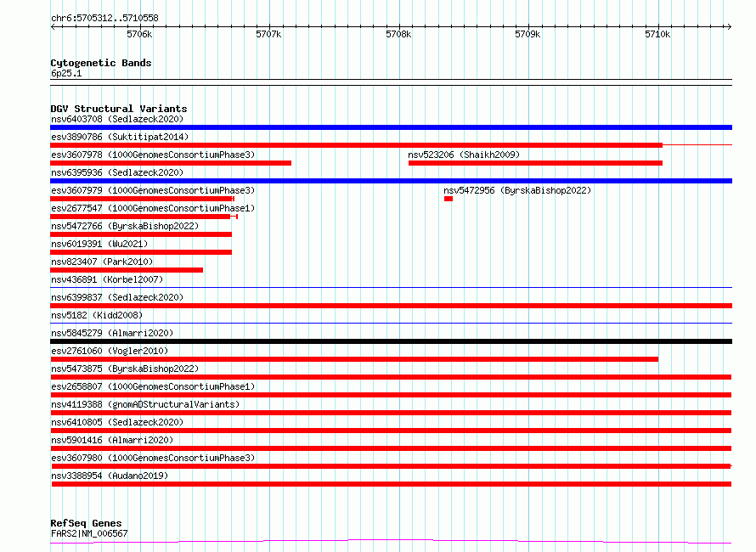
Task: Open nsv823407 (Park2010) label
Action: click(x=102, y=262)
